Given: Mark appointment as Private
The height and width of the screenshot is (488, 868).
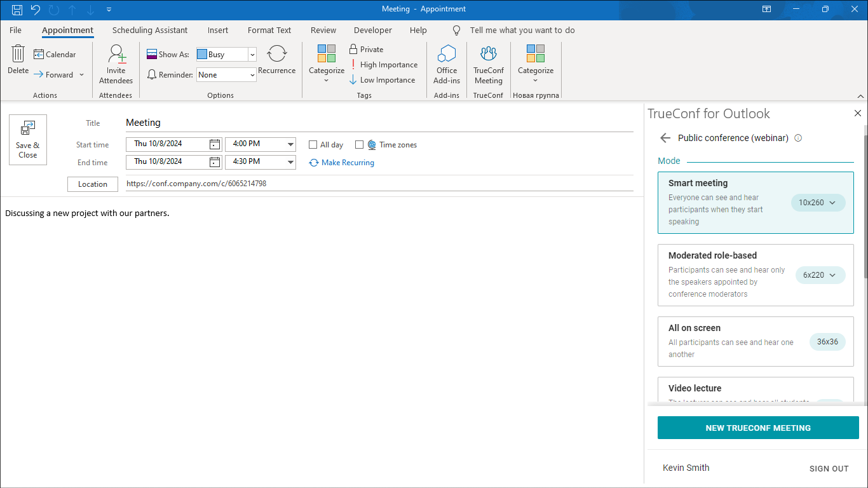Looking at the screenshot, I should pyautogui.click(x=367, y=50).
